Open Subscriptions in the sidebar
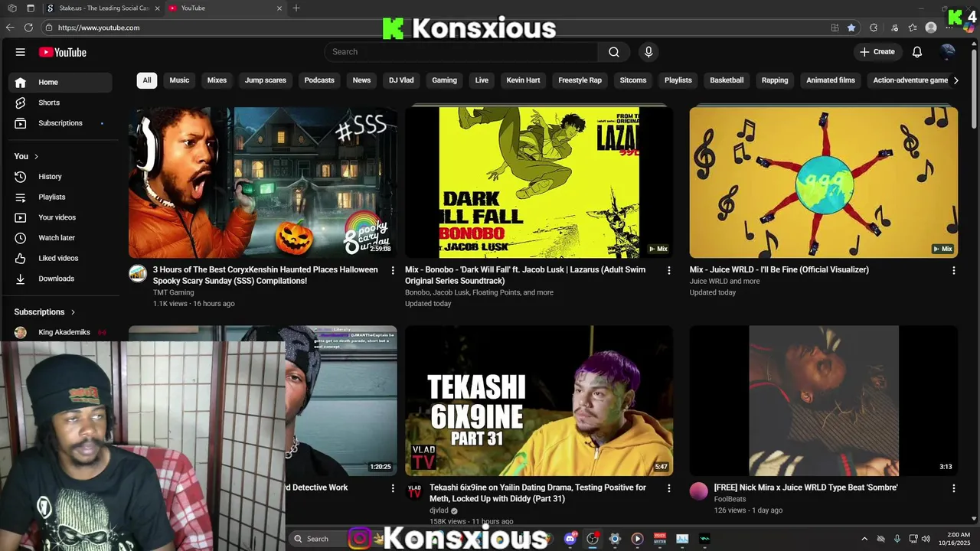Image resolution: width=980 pixels, height=551 pixels. point(60,123)
